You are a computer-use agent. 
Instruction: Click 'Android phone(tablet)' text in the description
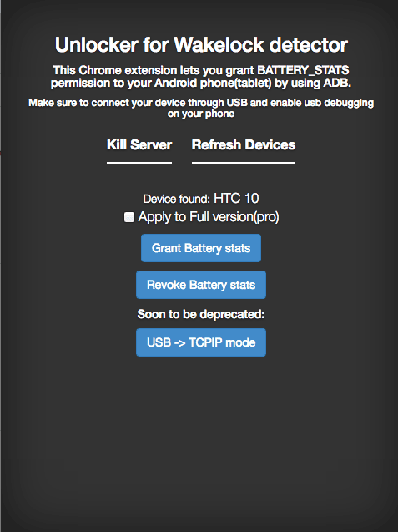coord(213,84)
